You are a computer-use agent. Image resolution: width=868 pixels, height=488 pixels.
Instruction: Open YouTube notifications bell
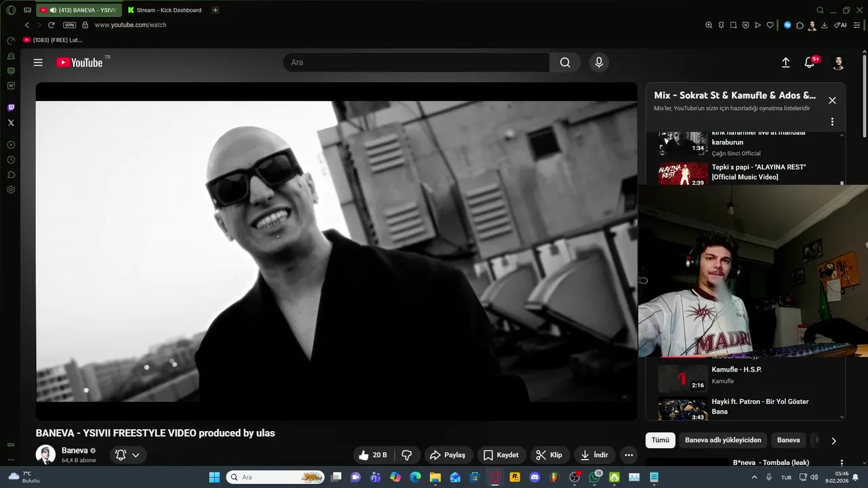pos(809,62)
